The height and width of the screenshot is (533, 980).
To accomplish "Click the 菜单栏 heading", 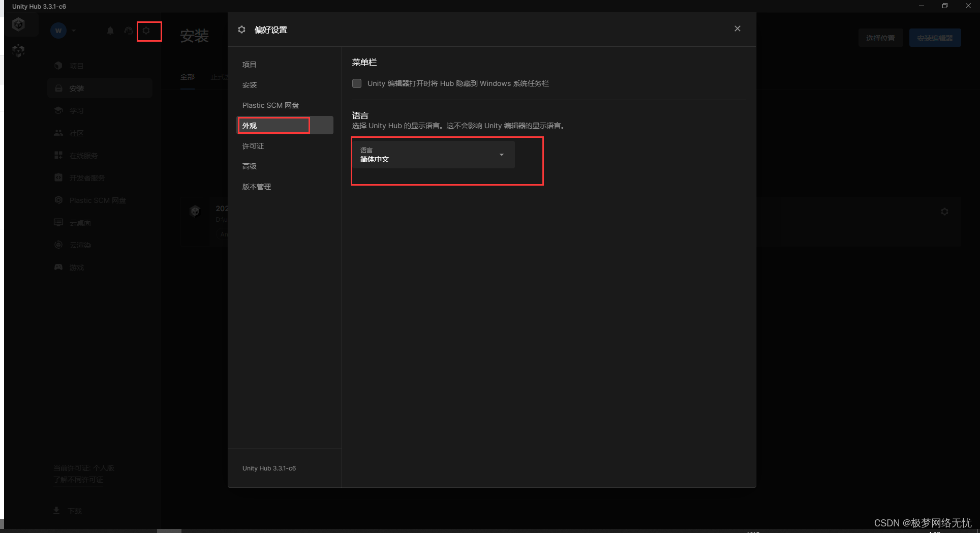I will tap(364, 63).
